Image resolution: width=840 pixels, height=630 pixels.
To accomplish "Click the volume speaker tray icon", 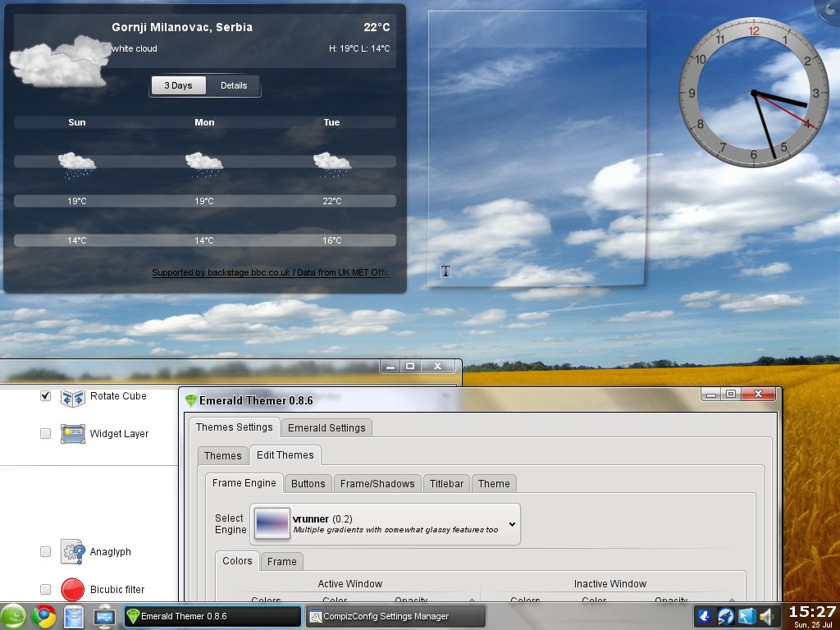I will pyautogui.click(x=767, y=617).
